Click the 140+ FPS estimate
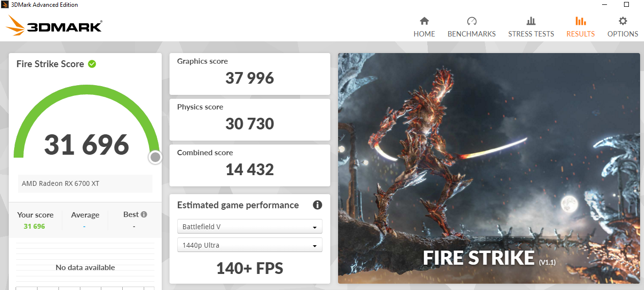644x290 pixels. (250, 268)
